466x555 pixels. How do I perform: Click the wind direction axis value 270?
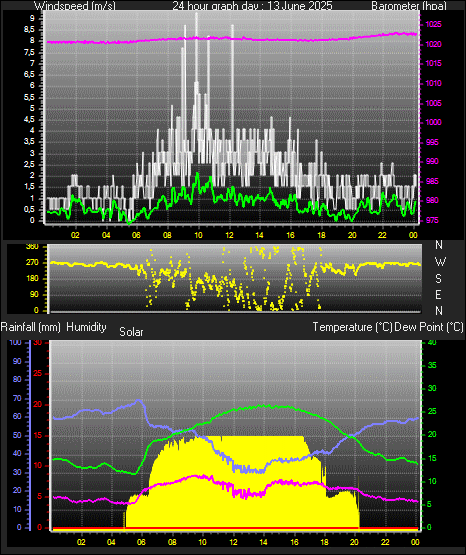tap(33, 263)
